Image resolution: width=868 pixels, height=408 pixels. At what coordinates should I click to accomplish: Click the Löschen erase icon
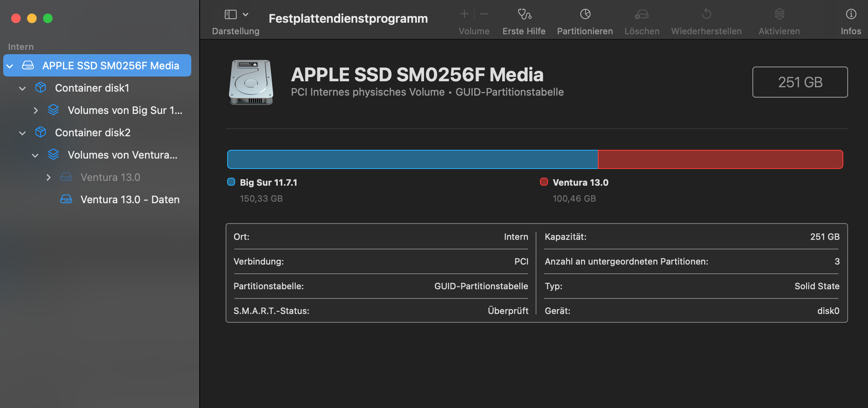coord(642,15)
